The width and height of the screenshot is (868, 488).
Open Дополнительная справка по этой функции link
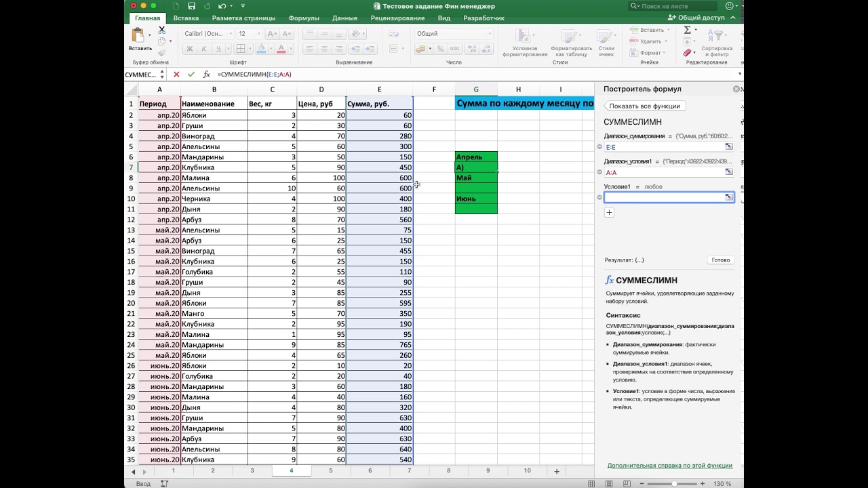coord(669,466)
